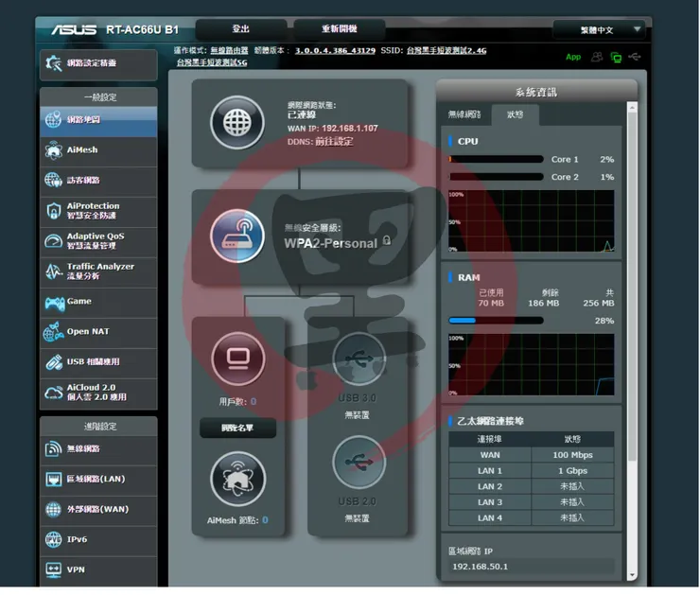Select the Network Map globe icon in sidebar

click(53, 119)
